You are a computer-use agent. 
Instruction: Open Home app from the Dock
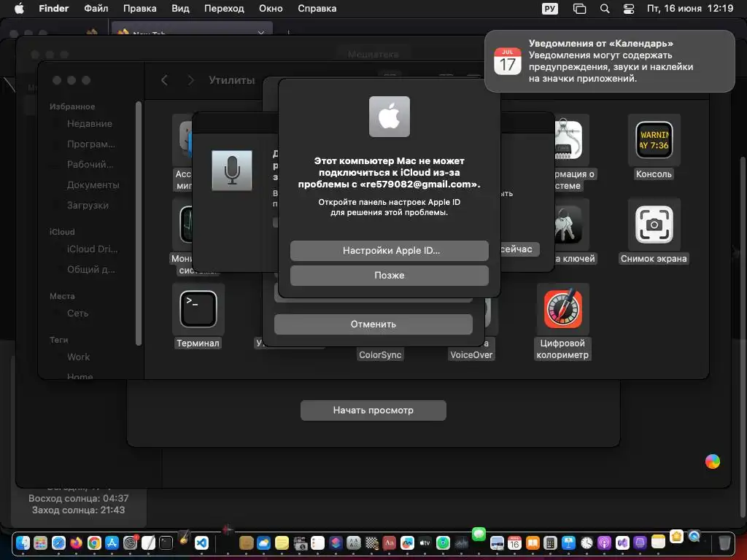click(676, 536)
